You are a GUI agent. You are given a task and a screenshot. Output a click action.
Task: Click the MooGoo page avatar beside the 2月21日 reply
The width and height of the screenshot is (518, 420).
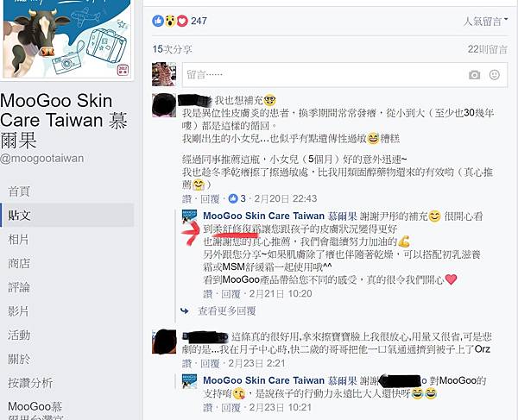(190, 216)
